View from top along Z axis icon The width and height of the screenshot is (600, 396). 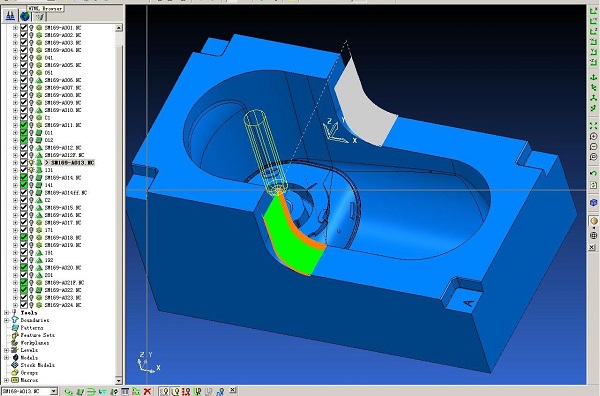pos(593,31)
